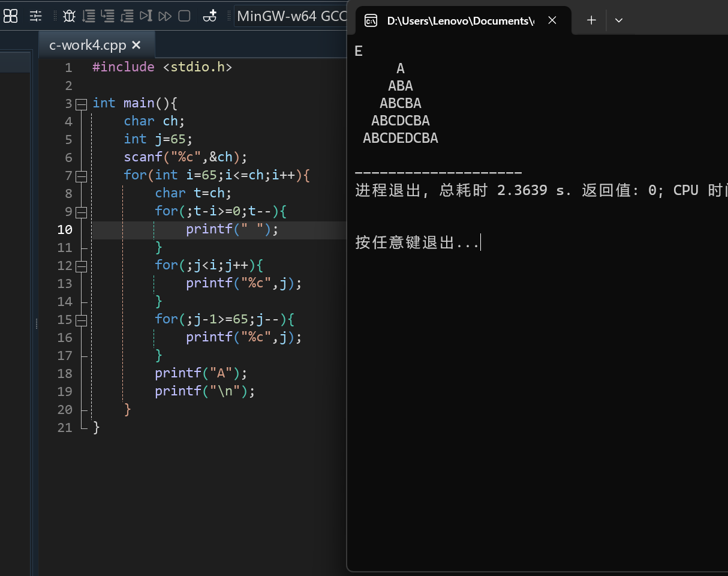Collapse the for loop fold at line 9
This screenshot has width=728, height=576.
(81, 211)
